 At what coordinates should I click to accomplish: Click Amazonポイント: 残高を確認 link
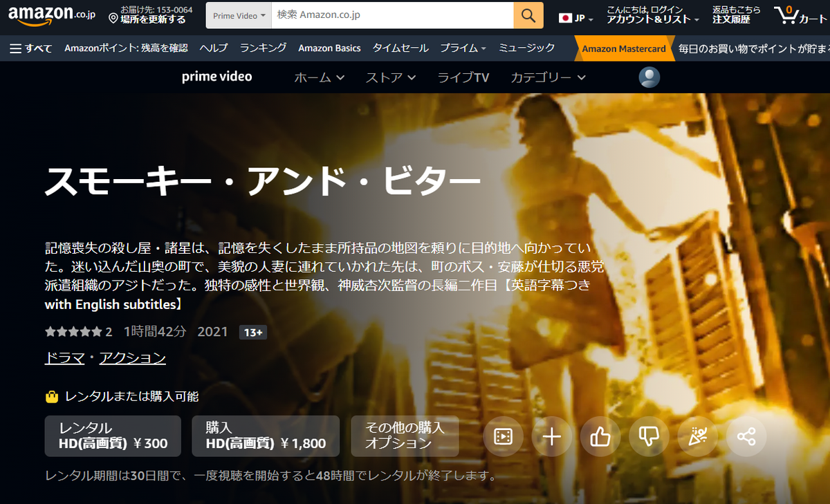click(x=126, y=48)
